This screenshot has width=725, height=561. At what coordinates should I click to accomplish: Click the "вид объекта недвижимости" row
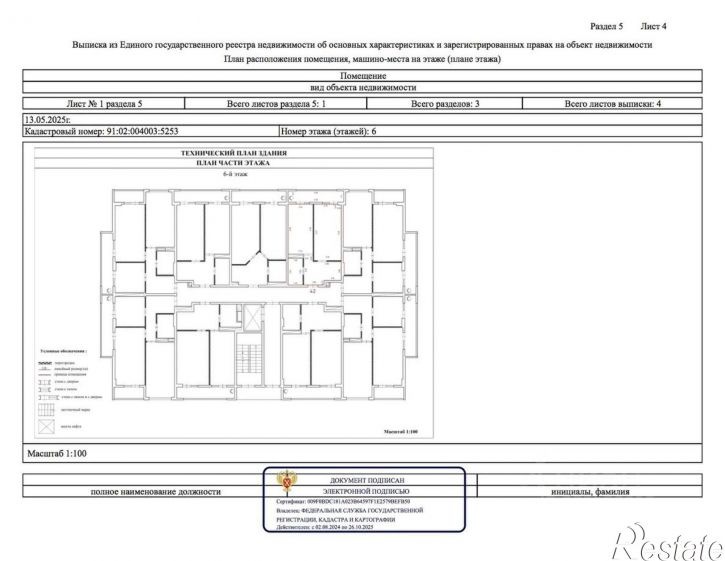[362, 87]
